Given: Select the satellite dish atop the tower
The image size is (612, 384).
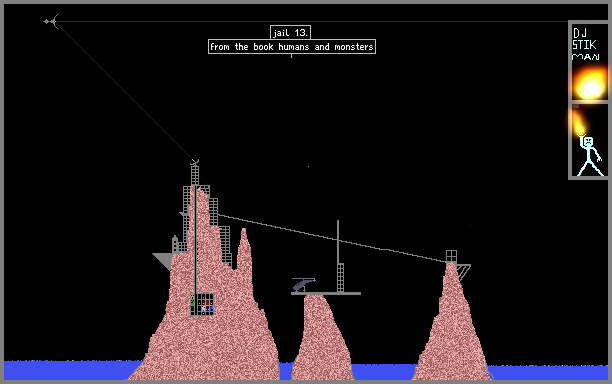Looking at the screenshot, I should click(194, 162).
